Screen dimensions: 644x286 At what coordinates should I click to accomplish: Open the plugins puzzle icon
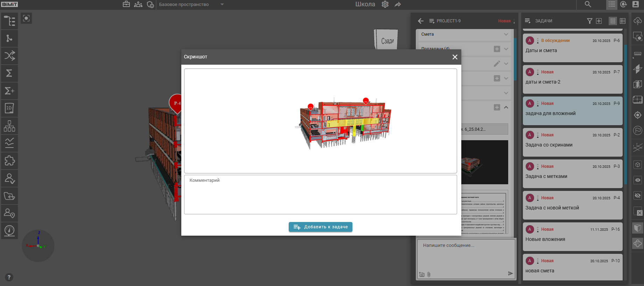pos(9,161)
